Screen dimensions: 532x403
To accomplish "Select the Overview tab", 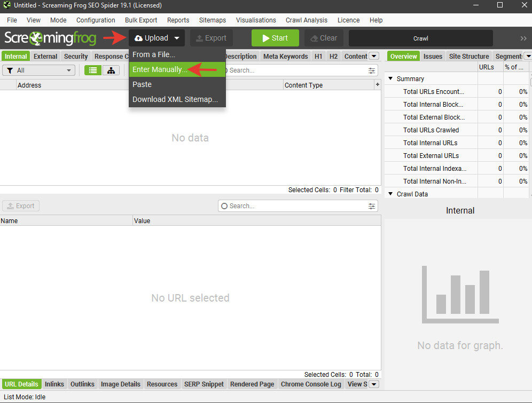I will (x=403, y=56).
